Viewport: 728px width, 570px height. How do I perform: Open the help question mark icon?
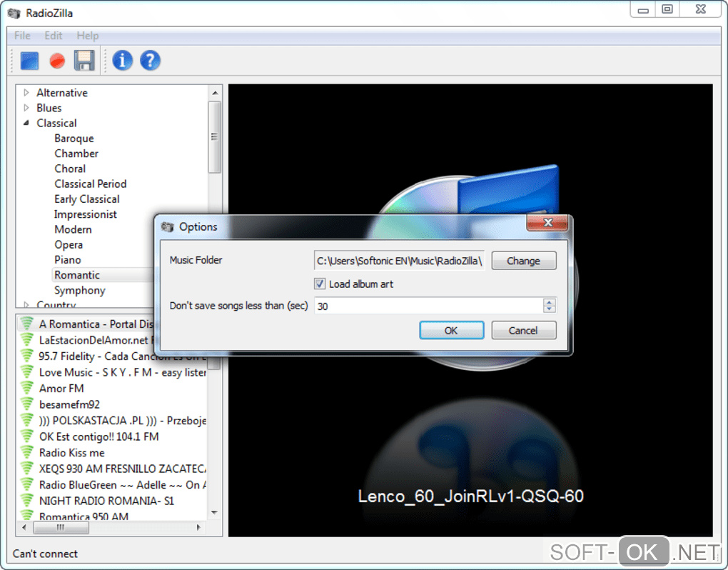(x=150, y=61)
